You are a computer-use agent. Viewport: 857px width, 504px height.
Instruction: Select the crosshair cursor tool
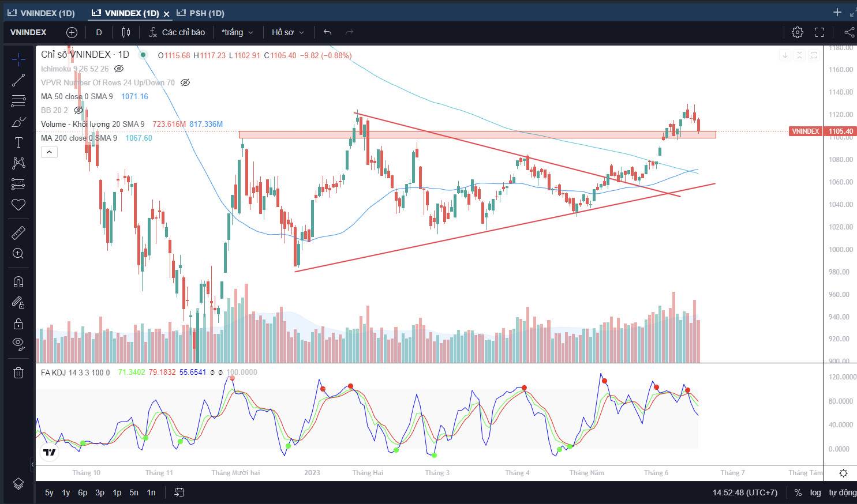18,59
